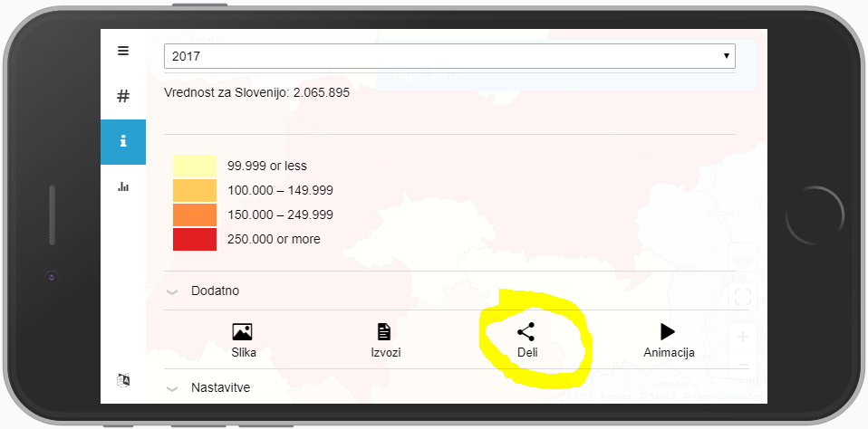The image size is (868, 429).
Task: Click the Deli share icon
Action: pyautogui.click(x=526, y=331)
